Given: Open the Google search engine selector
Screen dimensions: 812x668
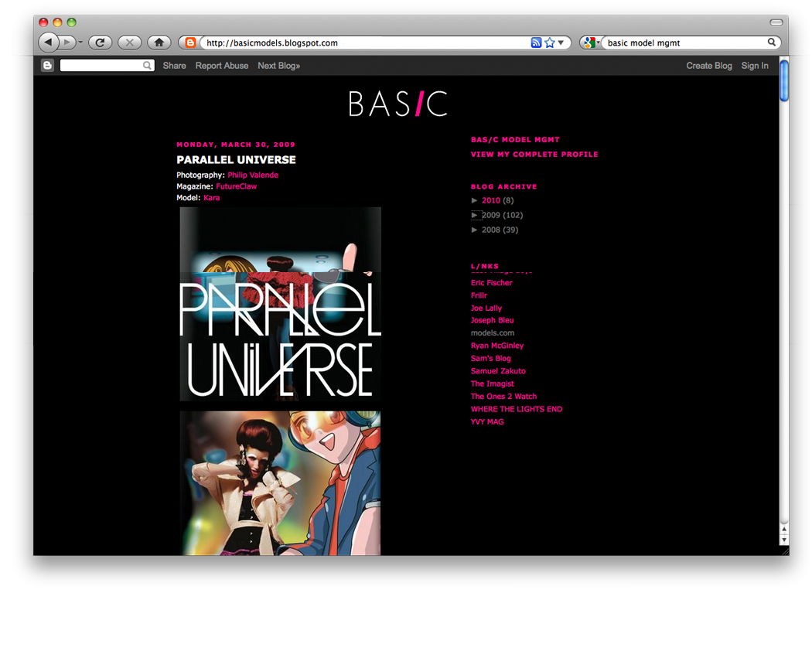Looking at the screenshot, I should (590, 43).
